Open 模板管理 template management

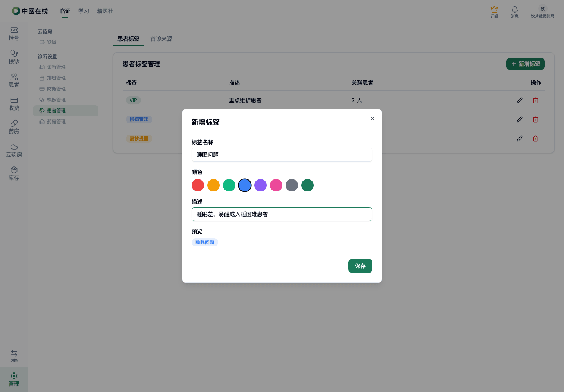[65, 100]
